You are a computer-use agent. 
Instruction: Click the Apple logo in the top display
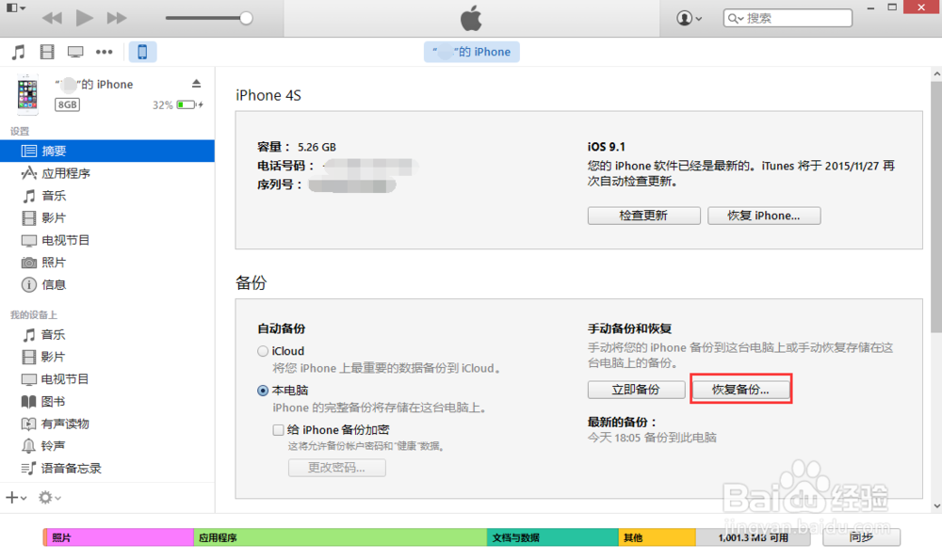[472, 18]
